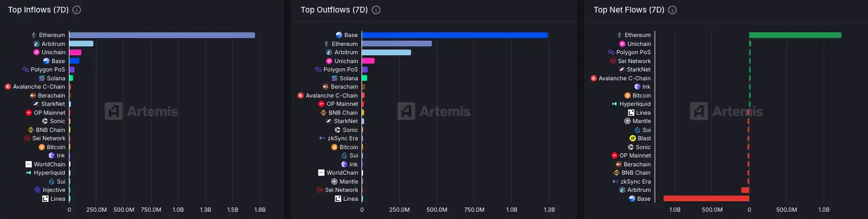868x219 pixels.
Task: Click BNB Chain icon in Top Outflows
Action: coord(323,113)
